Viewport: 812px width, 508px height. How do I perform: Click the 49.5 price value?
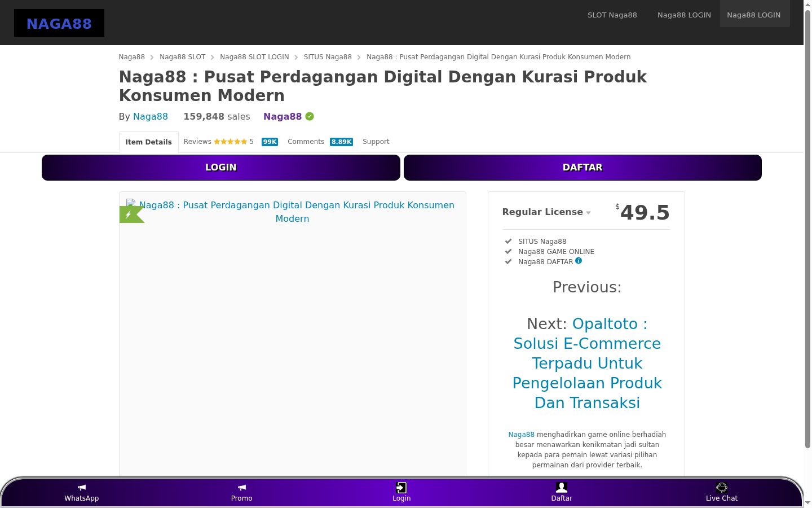click(x=645, y=213)
